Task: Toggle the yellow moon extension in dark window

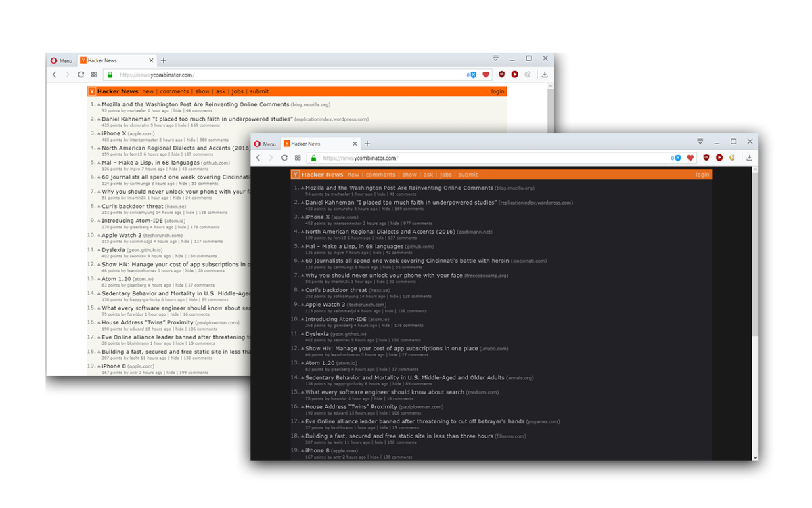Action: pyautogui.click(x=731, y=158)
